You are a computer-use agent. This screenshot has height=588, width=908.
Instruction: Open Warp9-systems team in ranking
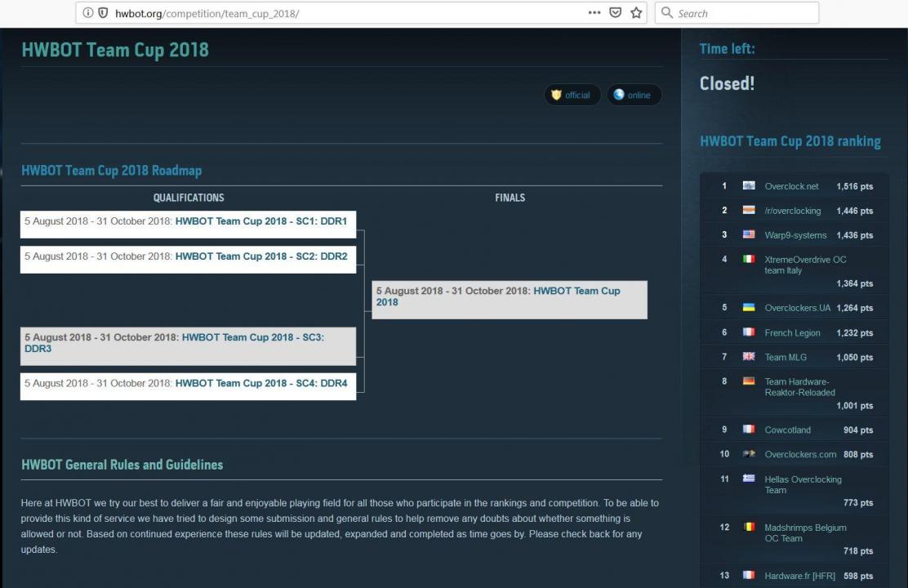795,235
